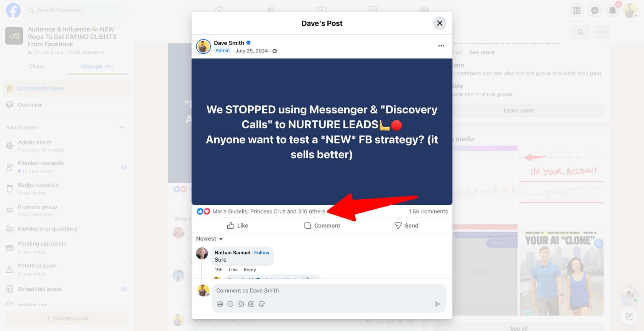Open the three-dot post options menu
Screen dimensions: 644x331
(x=441, y=46)
